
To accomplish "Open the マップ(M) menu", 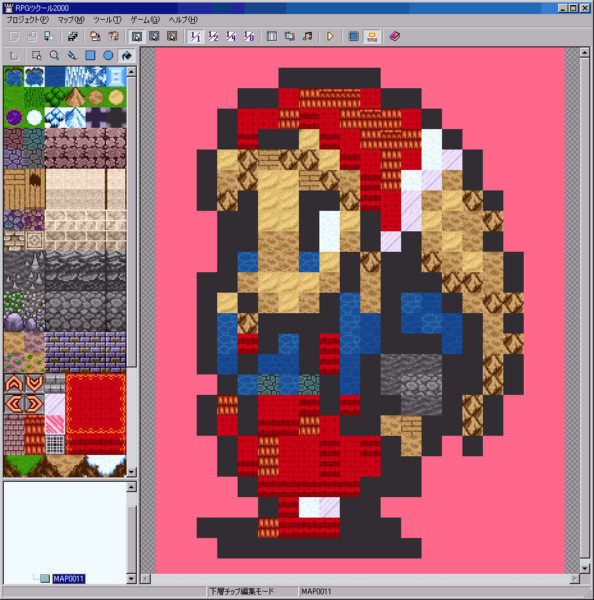I will pos(71,20).
